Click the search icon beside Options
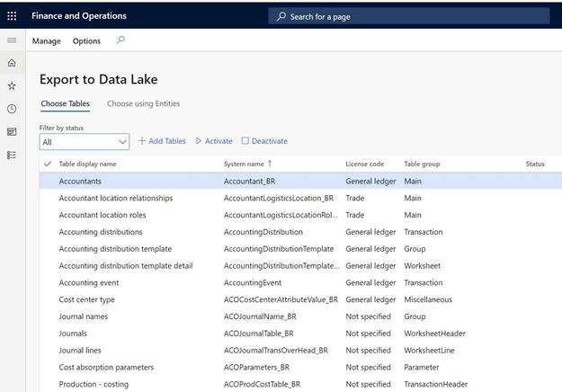This screenshot has width=562, height=392. 121,40
